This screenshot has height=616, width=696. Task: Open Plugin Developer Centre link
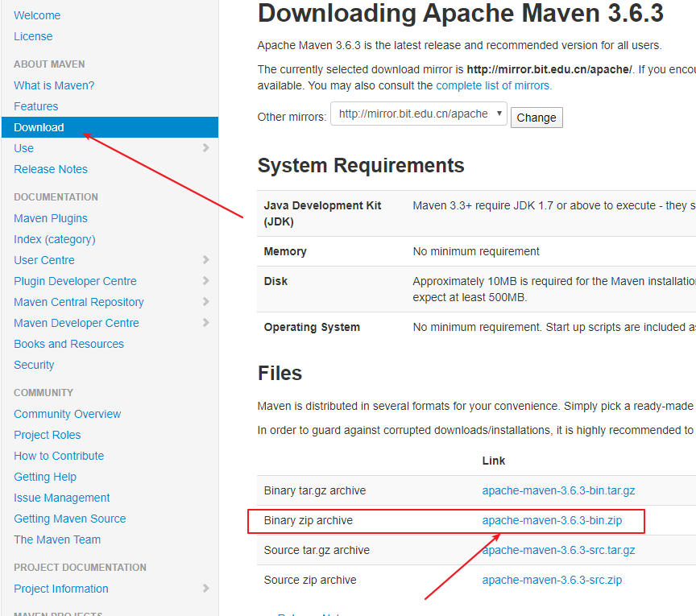tap(75, 281)
